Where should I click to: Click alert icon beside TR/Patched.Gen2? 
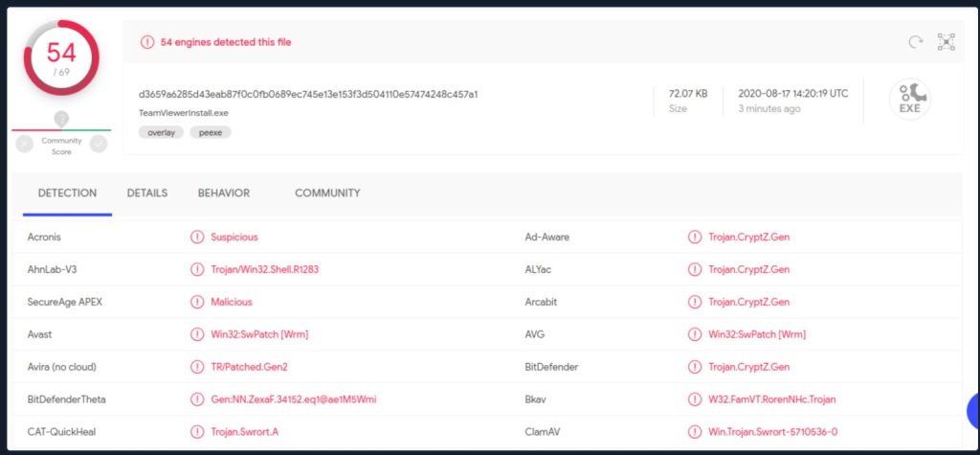click(x=197, y=367)
